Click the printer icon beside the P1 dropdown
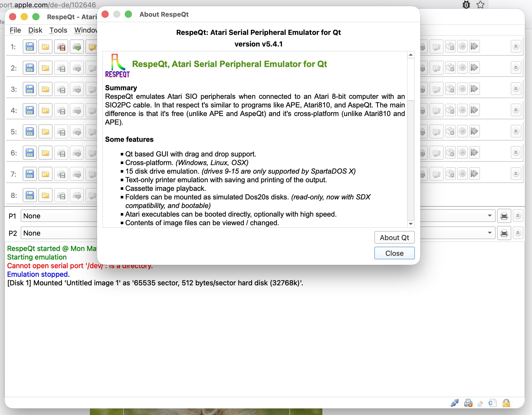The width and height of the screenshot is (532, 415). pos(504,216)
